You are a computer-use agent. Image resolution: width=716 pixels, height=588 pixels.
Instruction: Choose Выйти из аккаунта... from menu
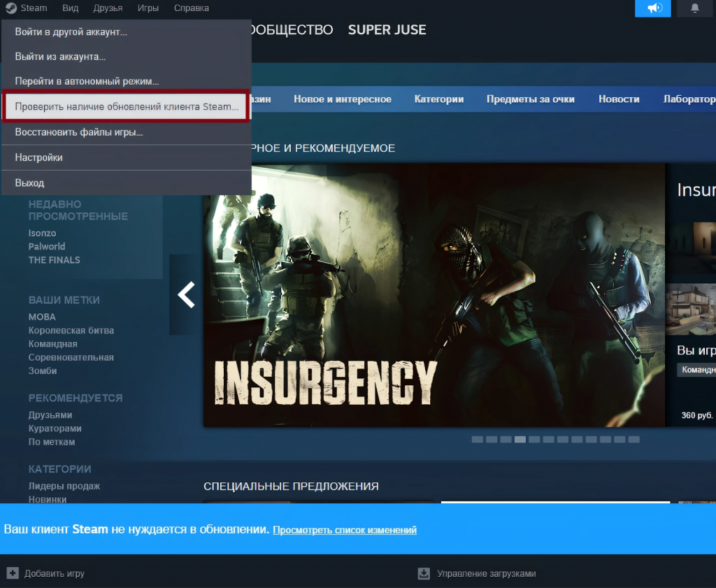click(127, 57)
